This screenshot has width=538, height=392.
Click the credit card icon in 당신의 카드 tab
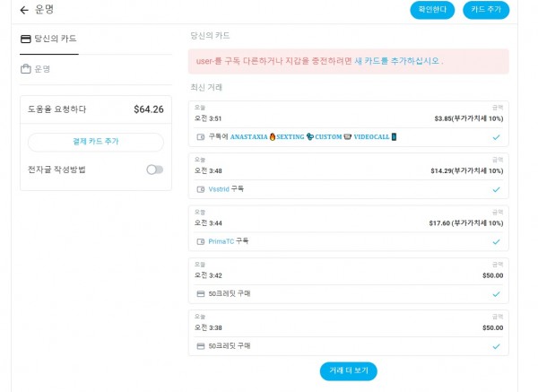point(26,39)
